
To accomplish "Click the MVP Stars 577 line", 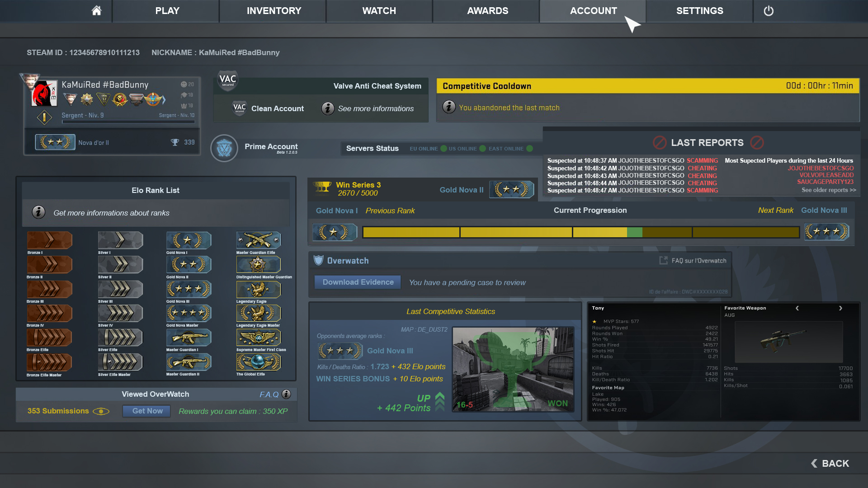I will click(x=616, y=321).
